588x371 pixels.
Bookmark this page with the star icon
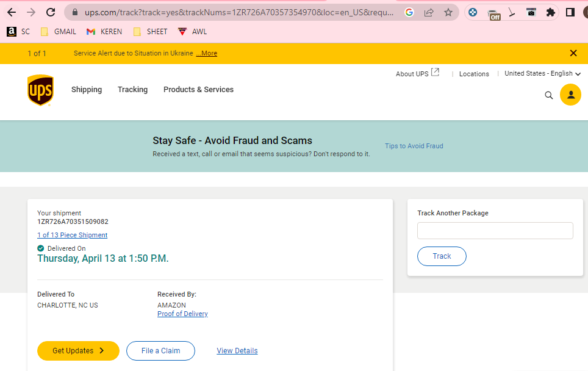448,12
